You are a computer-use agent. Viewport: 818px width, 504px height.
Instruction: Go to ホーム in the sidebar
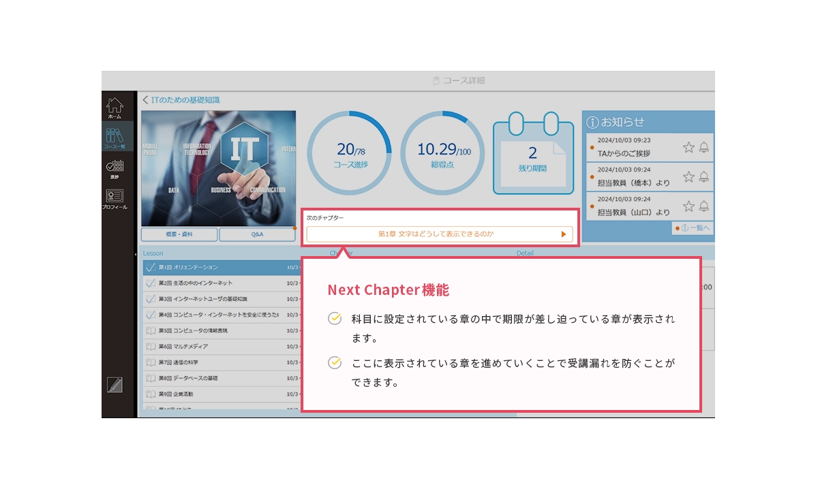point(115,107)
